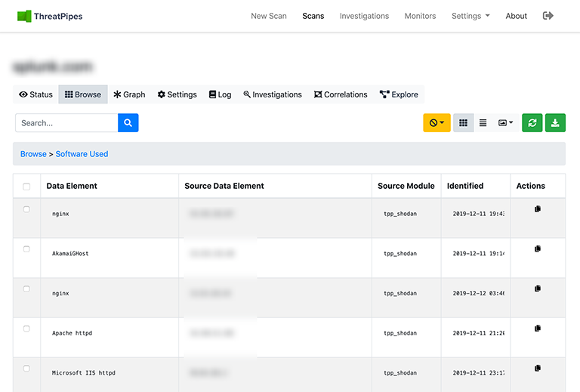The image size is (580, 392).
Task: Check the AkamaiGHost row checkbox
Action: [x=27, y=249]
